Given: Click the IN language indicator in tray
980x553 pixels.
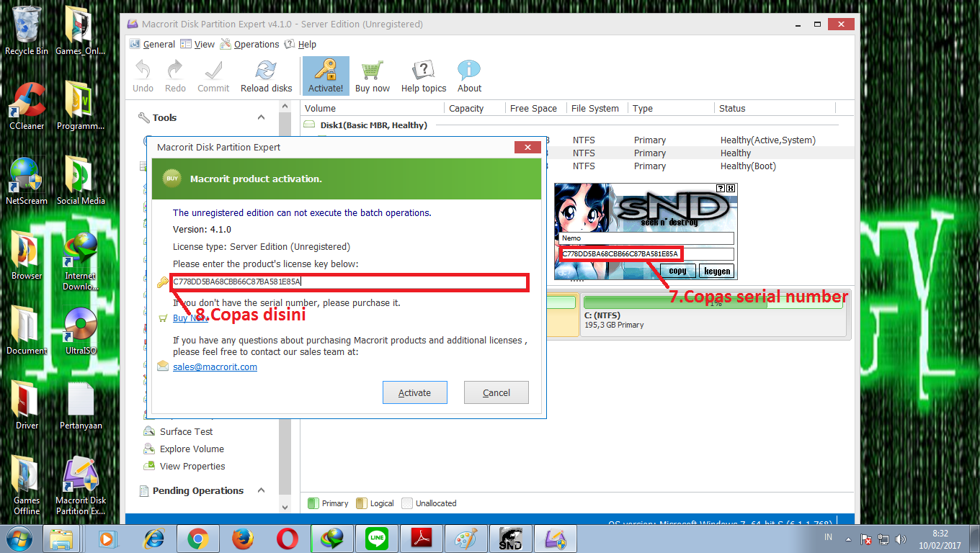Looking at the screenshot, I should (829, 538).
